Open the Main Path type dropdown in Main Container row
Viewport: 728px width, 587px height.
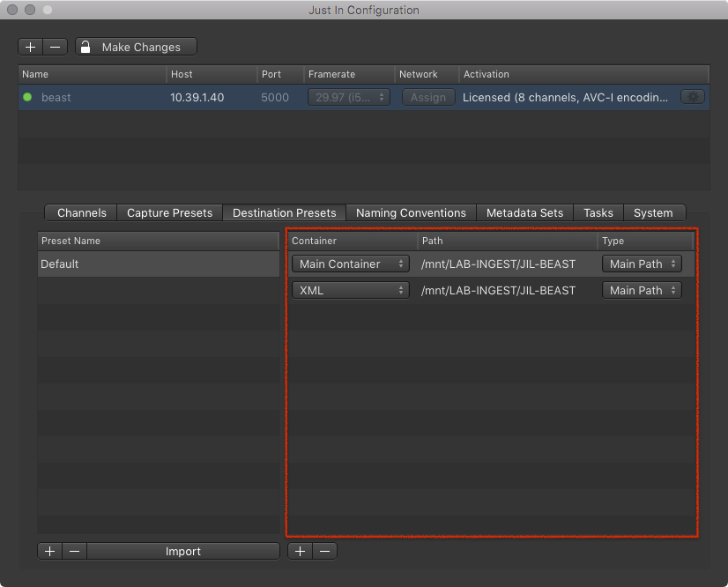tap(643, 264)
